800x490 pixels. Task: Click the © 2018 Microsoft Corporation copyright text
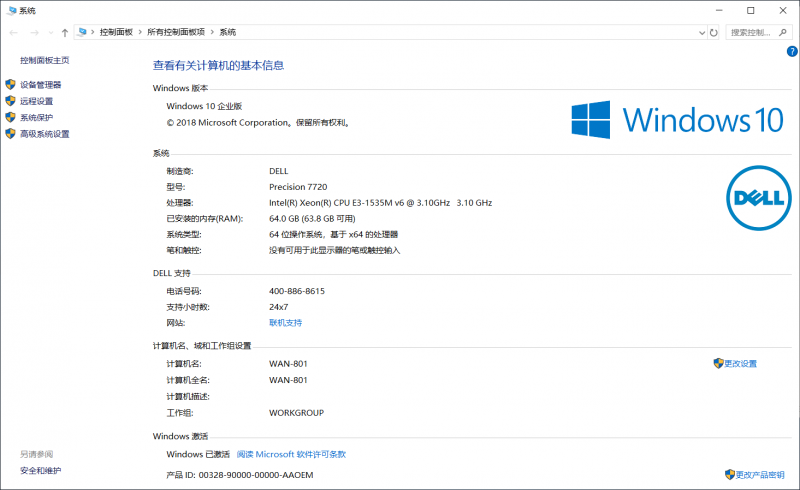(258, 122)
